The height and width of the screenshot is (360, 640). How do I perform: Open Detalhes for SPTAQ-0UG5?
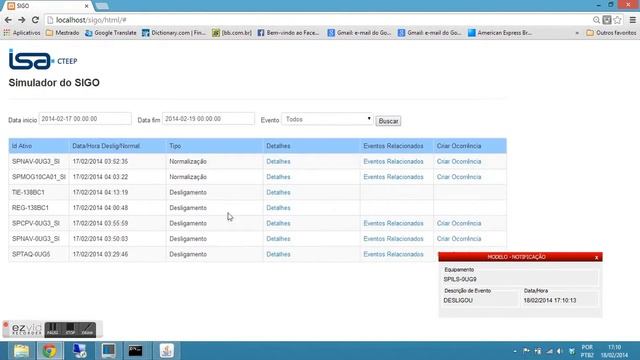(278, 254)
